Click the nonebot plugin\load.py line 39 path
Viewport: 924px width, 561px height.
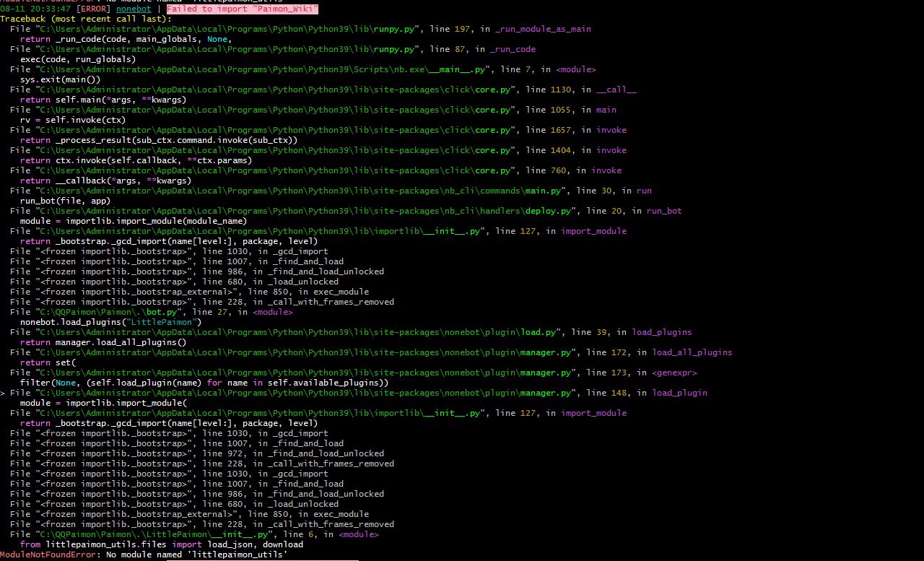coord(297,332)
